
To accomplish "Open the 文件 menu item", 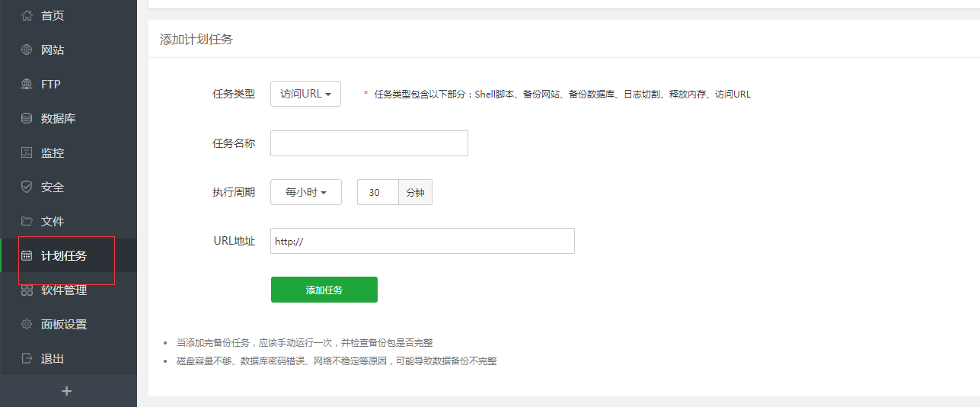I will [x=69, y=221].
